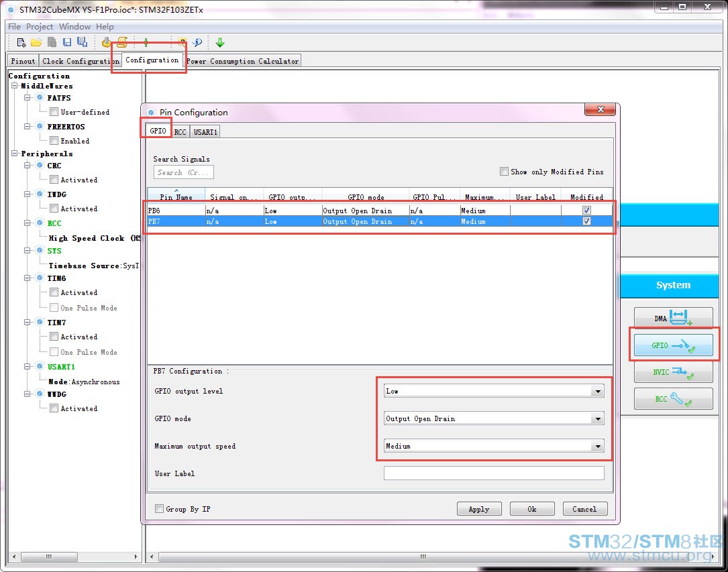This screenshot has width=728, height=572.
Task: Click the Cancel button
Action: 585,509
